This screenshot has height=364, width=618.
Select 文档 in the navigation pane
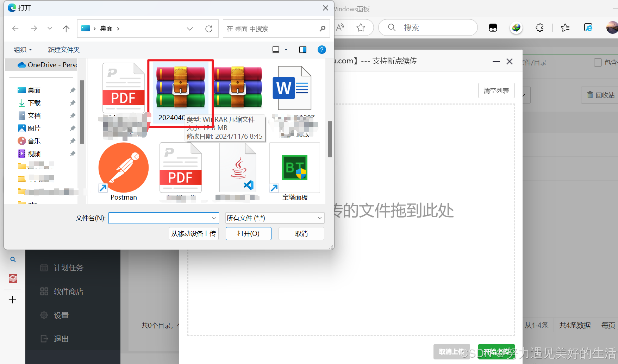(x=34, y=116)
